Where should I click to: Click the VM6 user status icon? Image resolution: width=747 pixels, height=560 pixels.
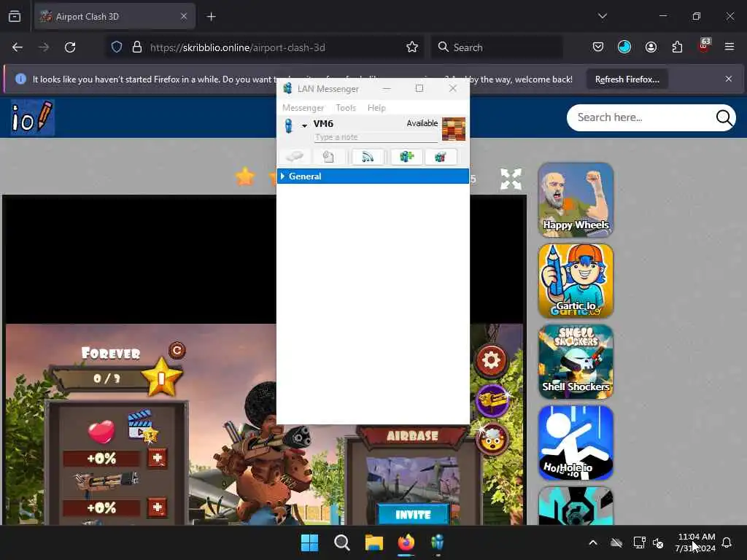tap(288, 125)
